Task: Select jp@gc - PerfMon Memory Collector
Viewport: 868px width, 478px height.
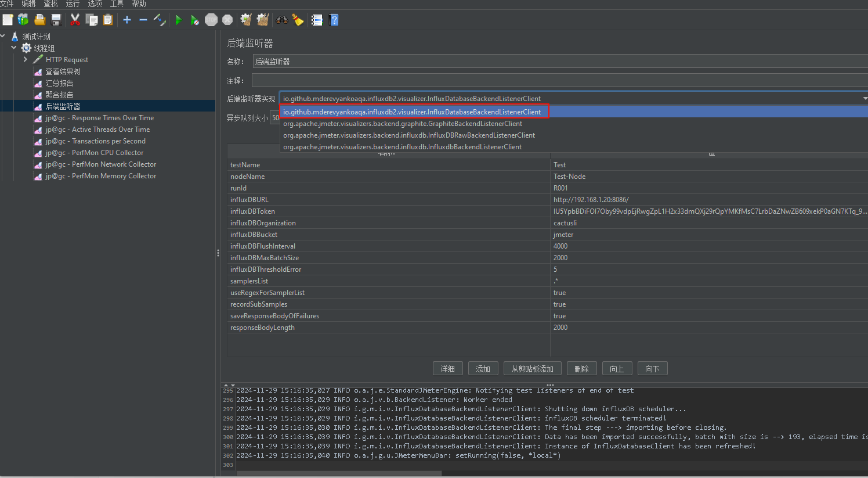Action: 101,176
